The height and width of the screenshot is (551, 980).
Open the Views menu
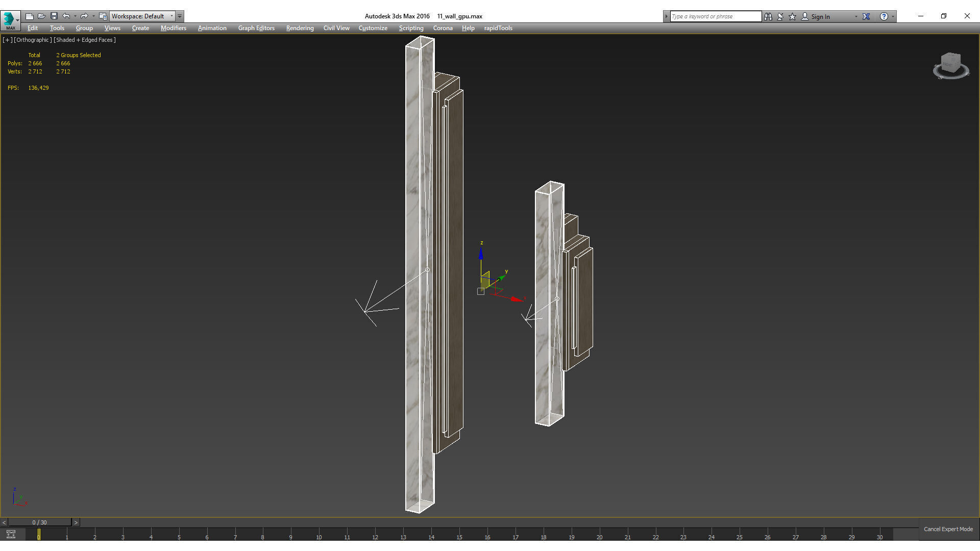(x=112, y=28)
